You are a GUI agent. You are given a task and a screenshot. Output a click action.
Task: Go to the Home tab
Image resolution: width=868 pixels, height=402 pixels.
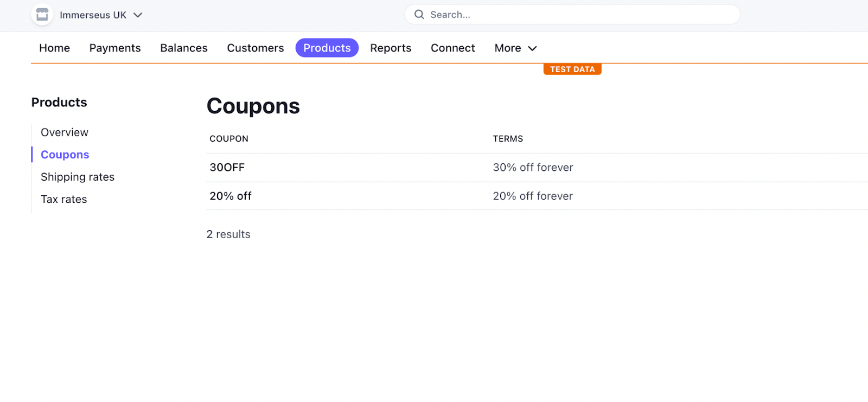pos(54,48)
